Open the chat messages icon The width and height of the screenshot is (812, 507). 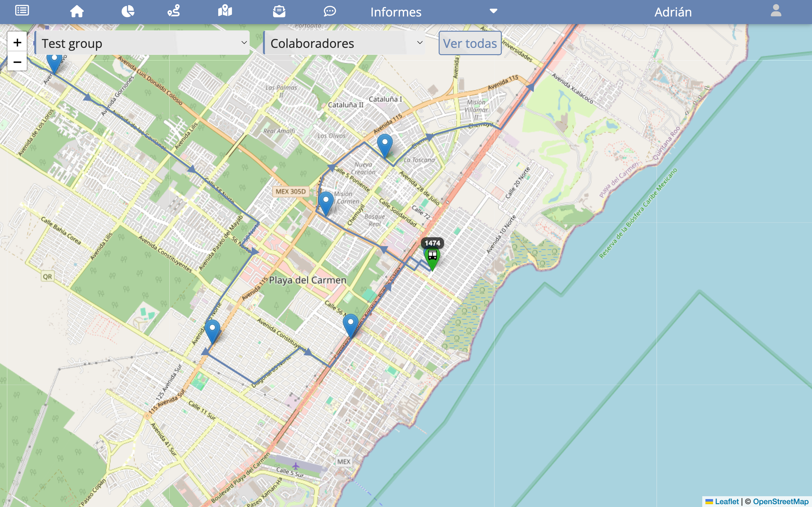pos(331,11)
